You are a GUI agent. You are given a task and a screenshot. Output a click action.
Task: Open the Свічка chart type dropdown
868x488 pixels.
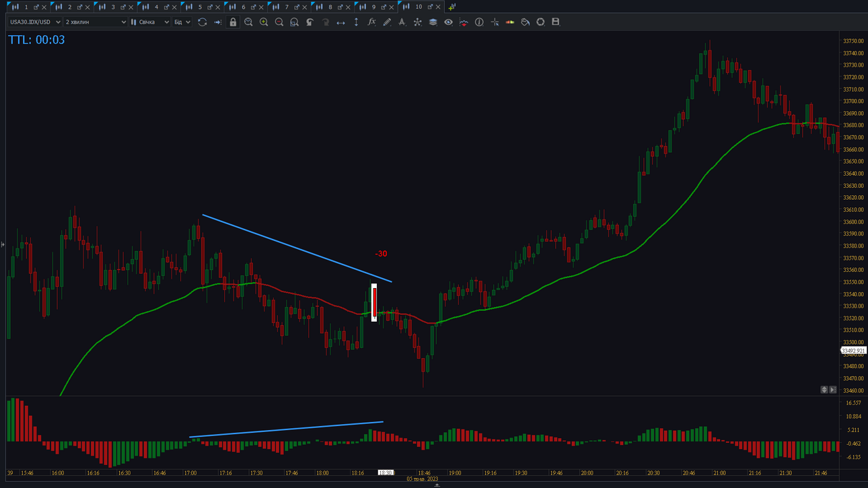pos(150,22)
